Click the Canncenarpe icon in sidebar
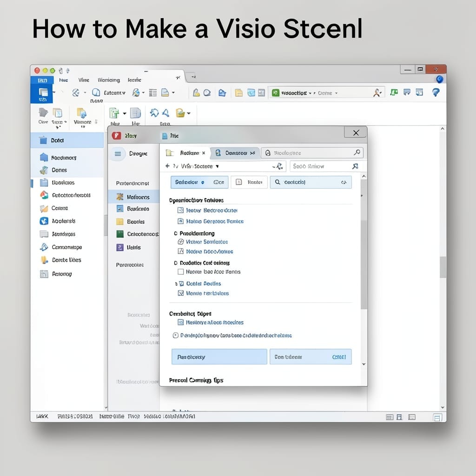Viewport: 476px width, 476px height. click(44, 247)
